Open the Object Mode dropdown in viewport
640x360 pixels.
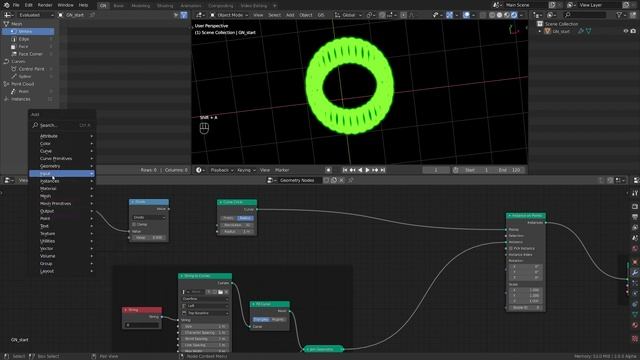[x=229, y=15]
